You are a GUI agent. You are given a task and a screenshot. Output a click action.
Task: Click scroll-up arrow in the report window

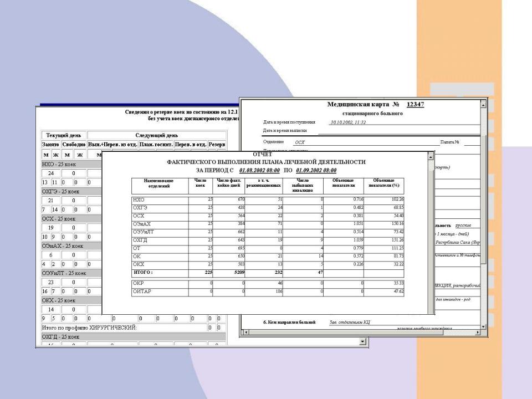coord(430,156)
